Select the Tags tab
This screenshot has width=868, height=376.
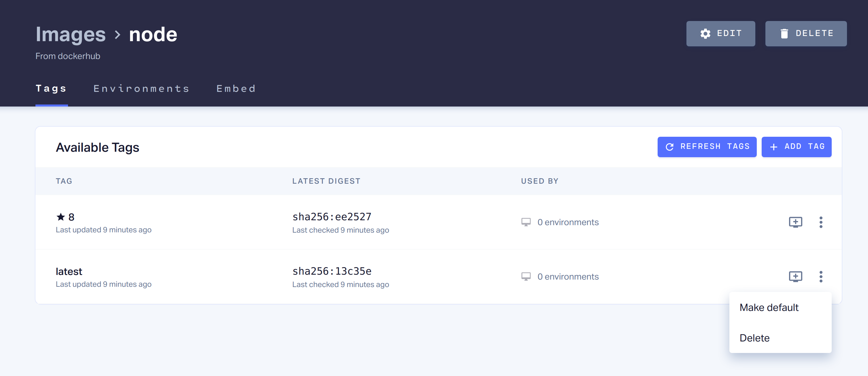tap(51, 89)
